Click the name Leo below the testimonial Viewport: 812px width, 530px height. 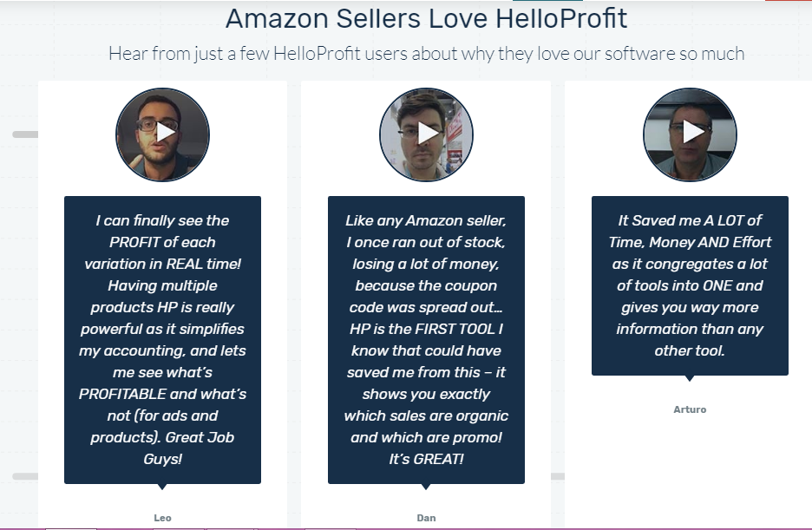(162, 518)
